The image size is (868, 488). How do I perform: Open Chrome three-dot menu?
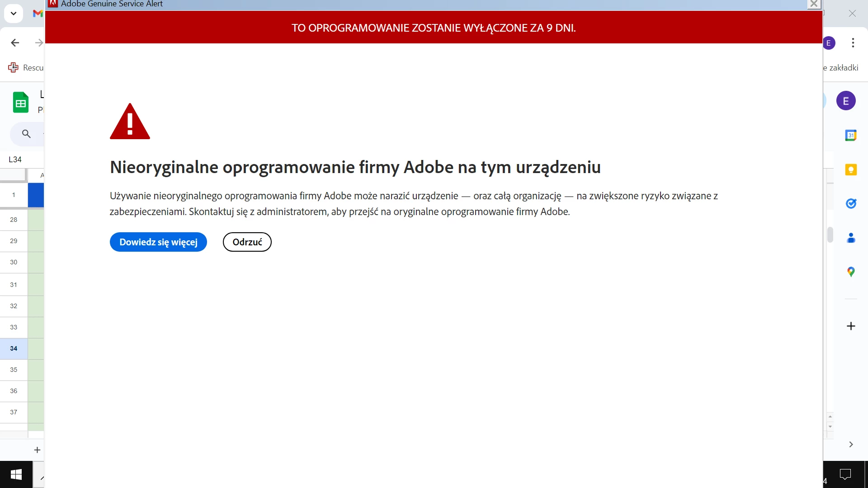pos(853,43)
